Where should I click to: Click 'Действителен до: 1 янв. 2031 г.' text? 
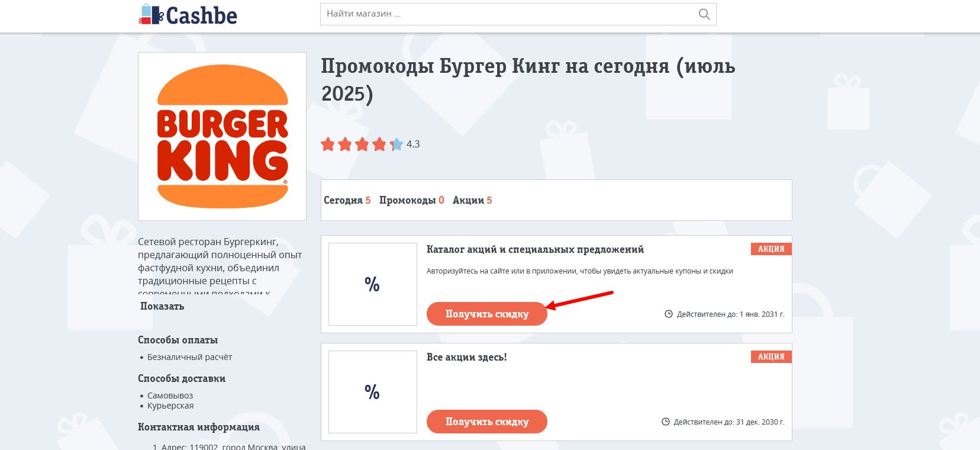[x=730, y=314]
